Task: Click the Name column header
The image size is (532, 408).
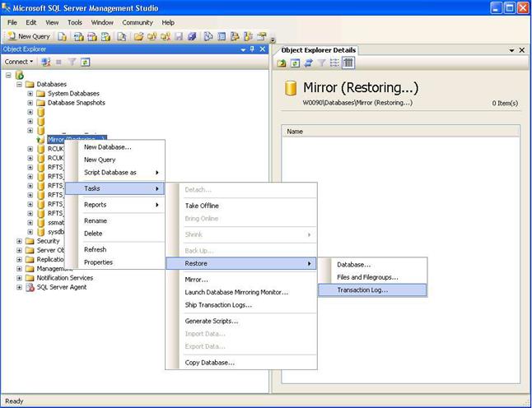Action: point(400,132)
